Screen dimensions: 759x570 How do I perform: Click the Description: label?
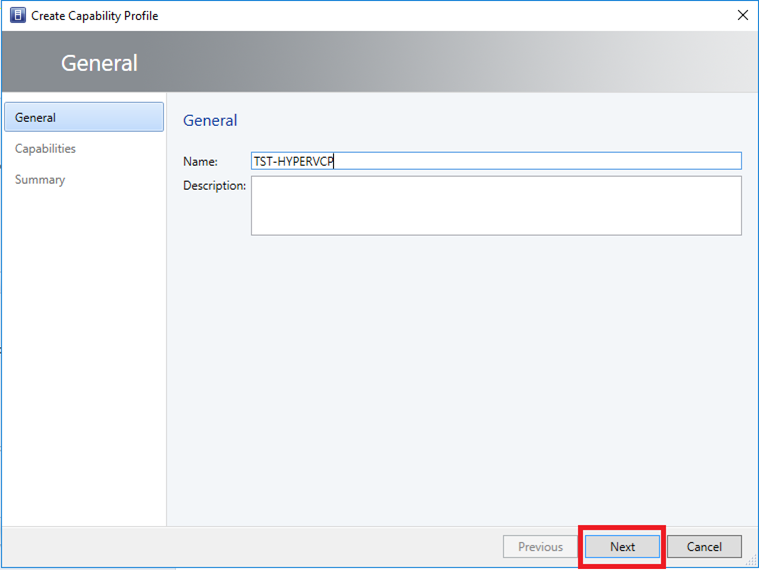(x=214, y=186)
